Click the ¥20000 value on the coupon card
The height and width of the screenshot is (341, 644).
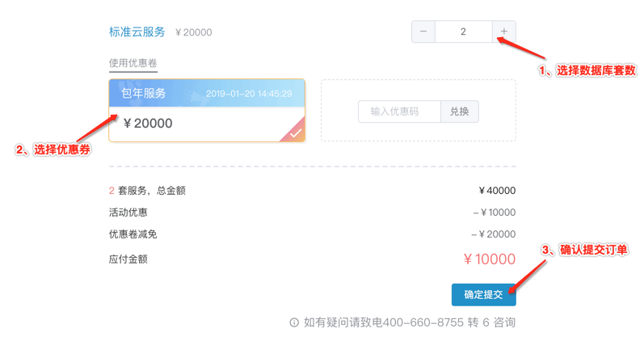148,124
